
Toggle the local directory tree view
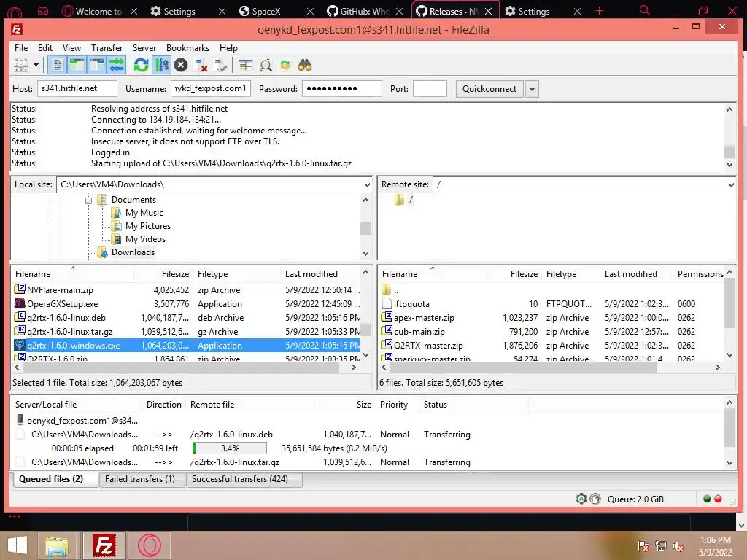click(77, 65)
